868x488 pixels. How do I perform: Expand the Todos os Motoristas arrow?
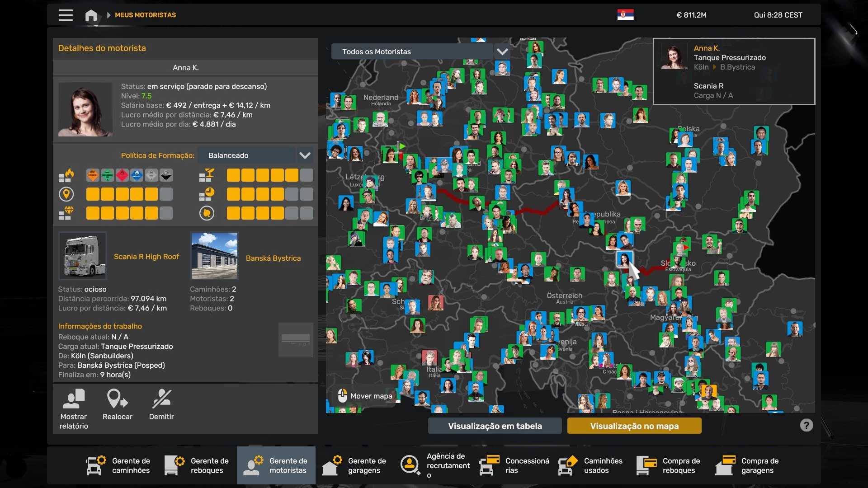tap(502, 52)
